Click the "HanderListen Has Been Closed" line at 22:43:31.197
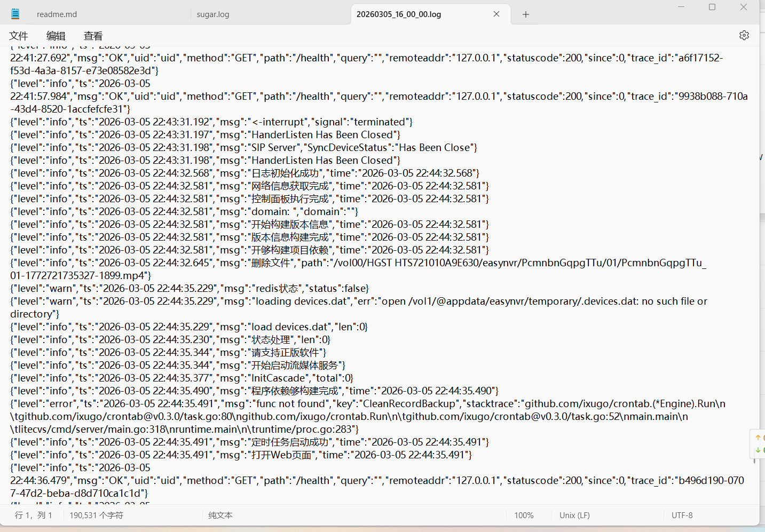 pos(205,135)
